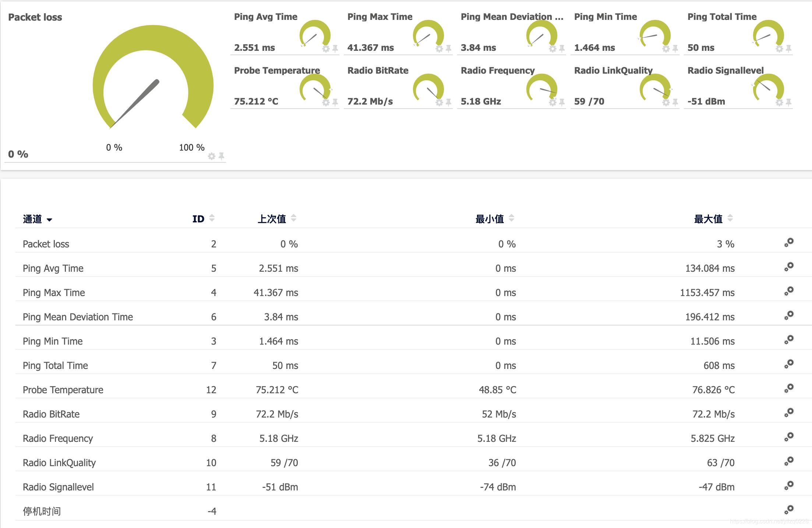Click the 48.85 °C minimum value cell

pos(497,390)
